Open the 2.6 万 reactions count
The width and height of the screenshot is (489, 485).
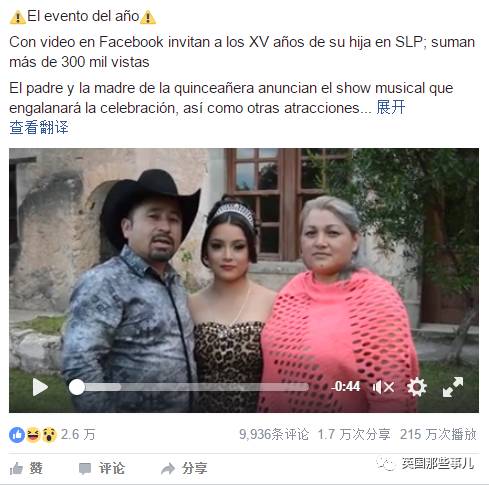point(78,435)
